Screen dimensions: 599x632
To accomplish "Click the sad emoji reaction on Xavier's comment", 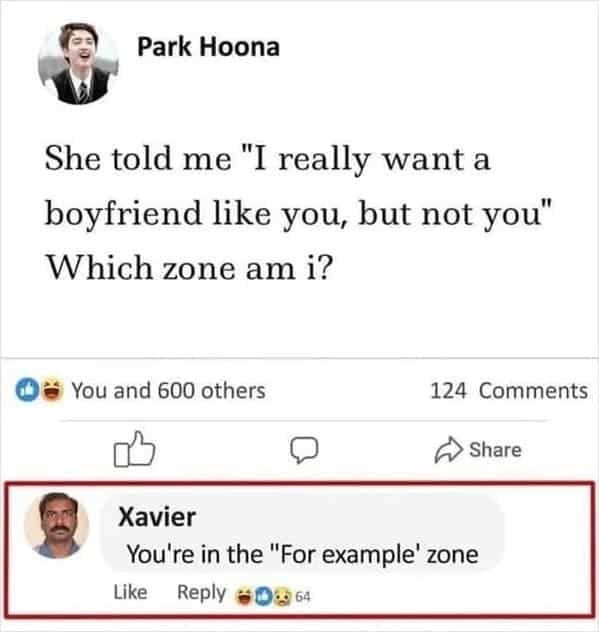I will pyautogui.click(x=282, y=597).
